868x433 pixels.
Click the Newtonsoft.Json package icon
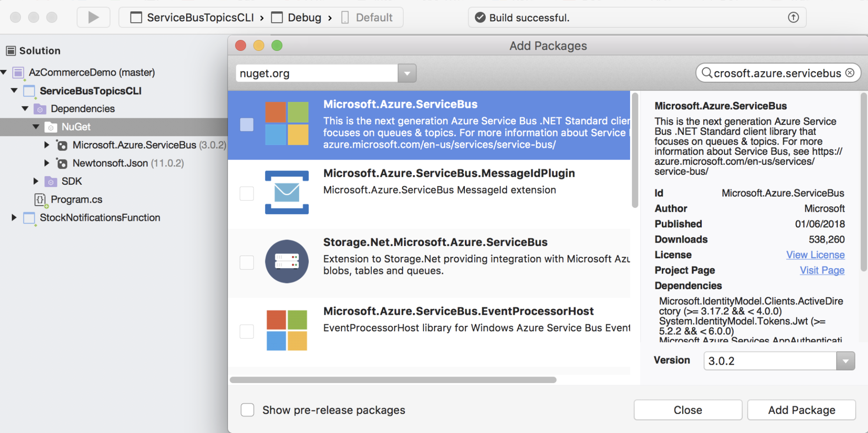click(x=62, y=163)
